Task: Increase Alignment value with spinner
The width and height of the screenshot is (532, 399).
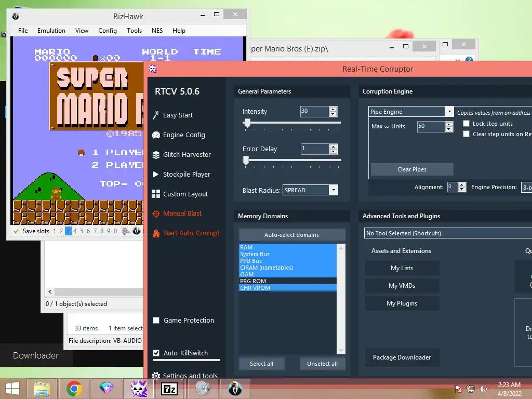Action: pos(461,185)
